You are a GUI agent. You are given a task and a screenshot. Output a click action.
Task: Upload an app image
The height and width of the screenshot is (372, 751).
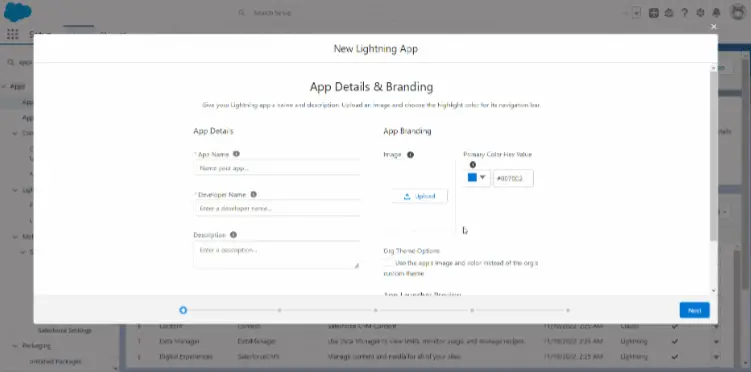click(420, 196)
